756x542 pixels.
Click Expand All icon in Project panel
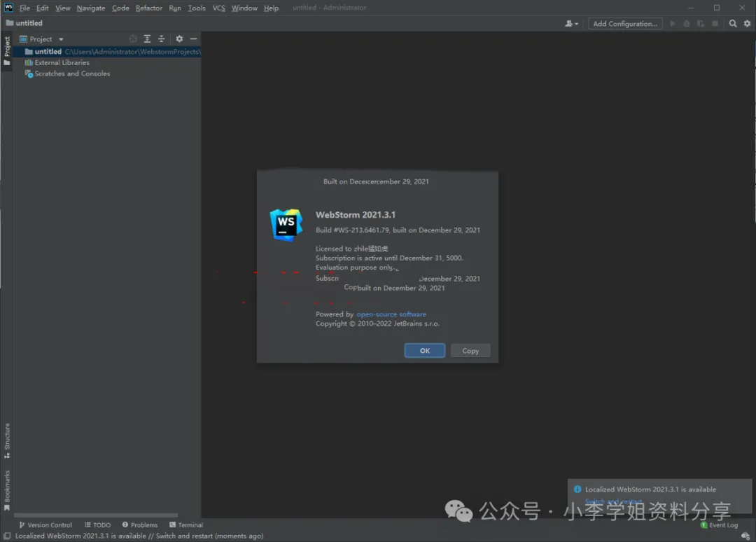click(x=147, y=39)
